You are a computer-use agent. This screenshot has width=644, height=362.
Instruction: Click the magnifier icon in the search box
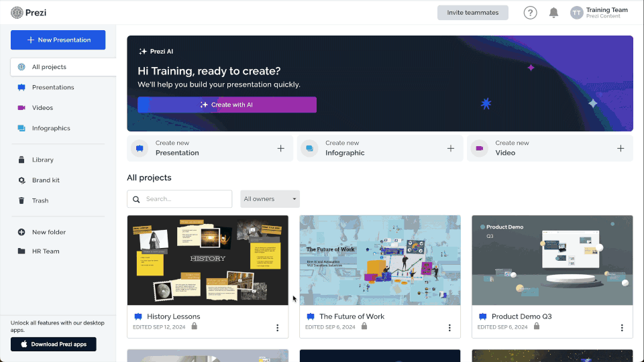[136, 199]
